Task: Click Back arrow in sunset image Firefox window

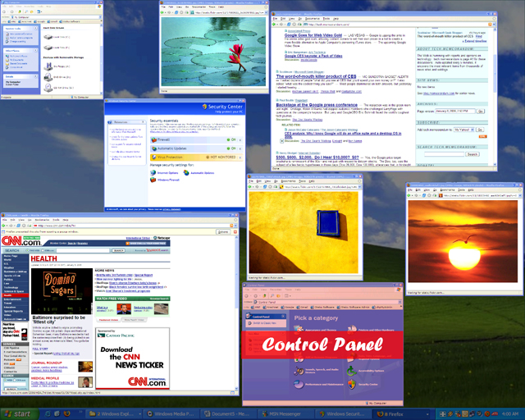Action: tap(409, 195)
